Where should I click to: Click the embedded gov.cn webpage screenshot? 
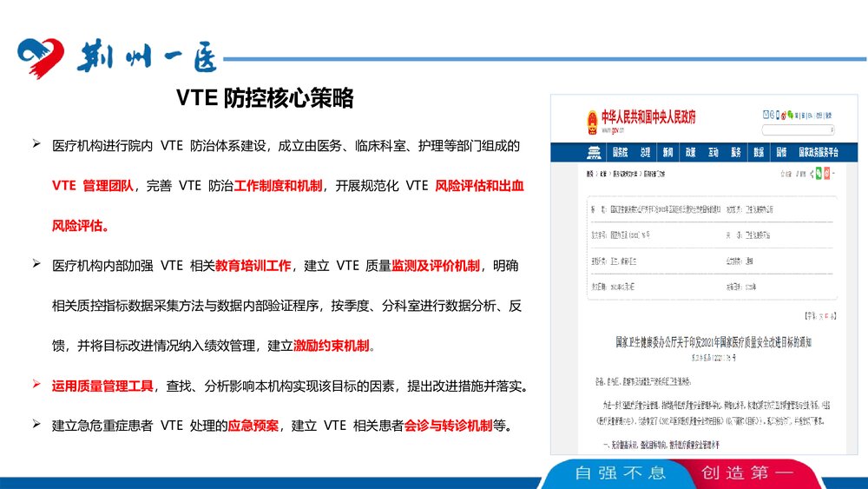(x=704, y=274)
